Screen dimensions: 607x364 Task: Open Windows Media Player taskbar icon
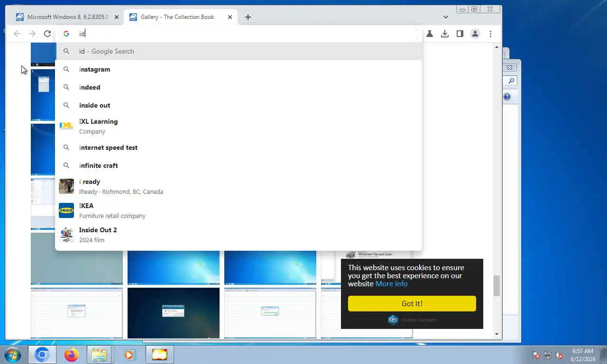129,355
